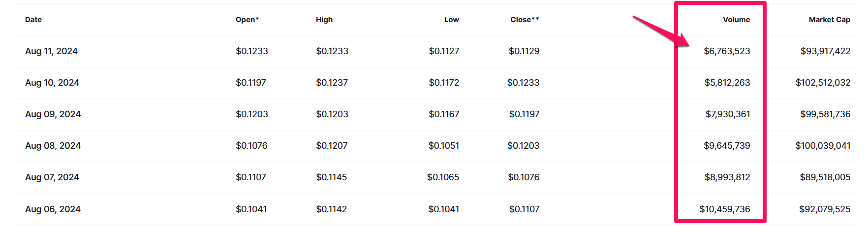Image resolution: width=868 pixels, height=228 pixels.
Task: Click the Date column header
Action: (33, 20)
